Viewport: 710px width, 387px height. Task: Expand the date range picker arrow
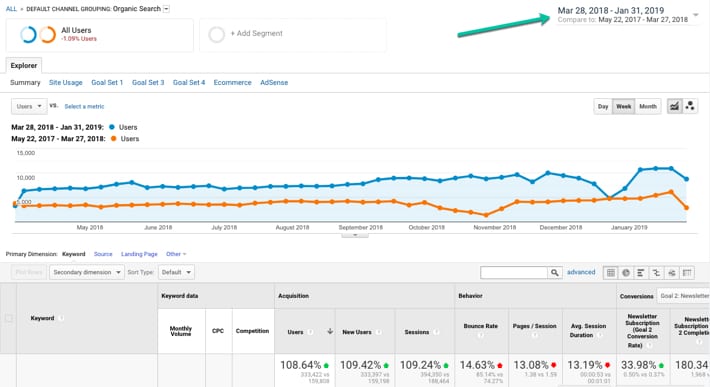(696, 15)
